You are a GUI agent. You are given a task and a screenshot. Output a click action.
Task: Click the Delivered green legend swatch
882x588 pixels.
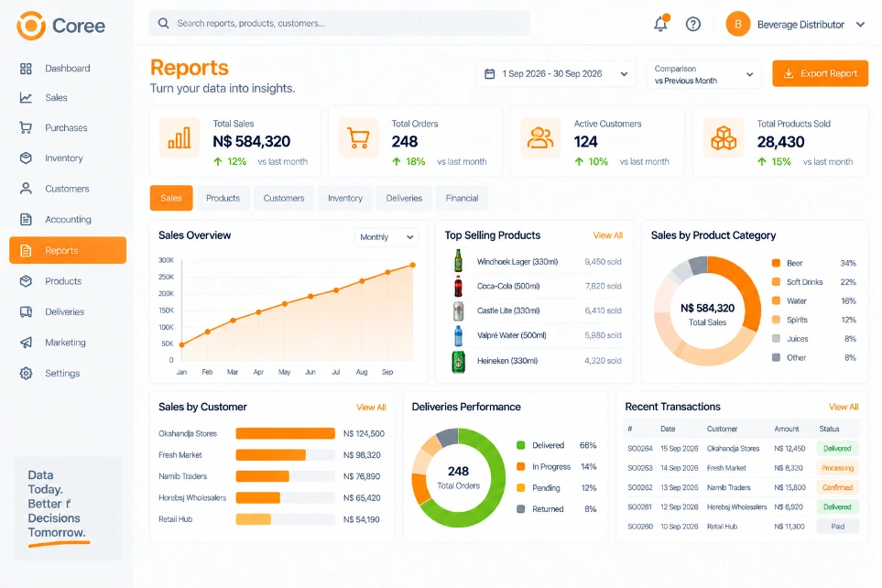(521, 445)
